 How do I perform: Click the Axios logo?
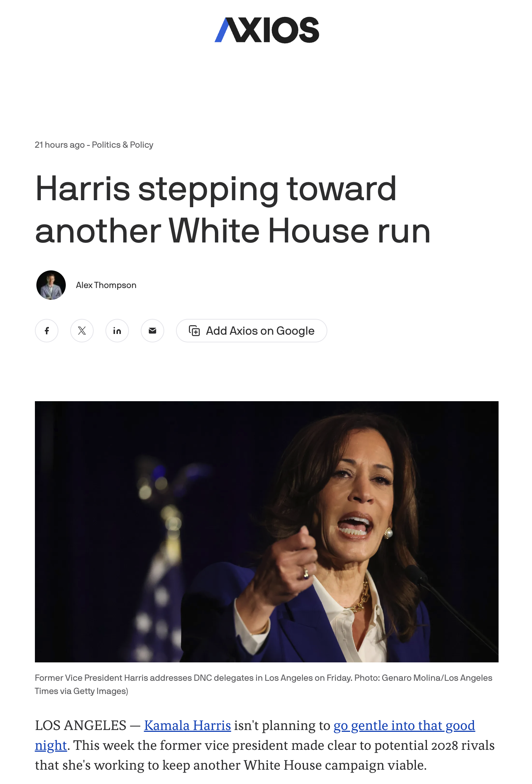click(x=267, y=30)
